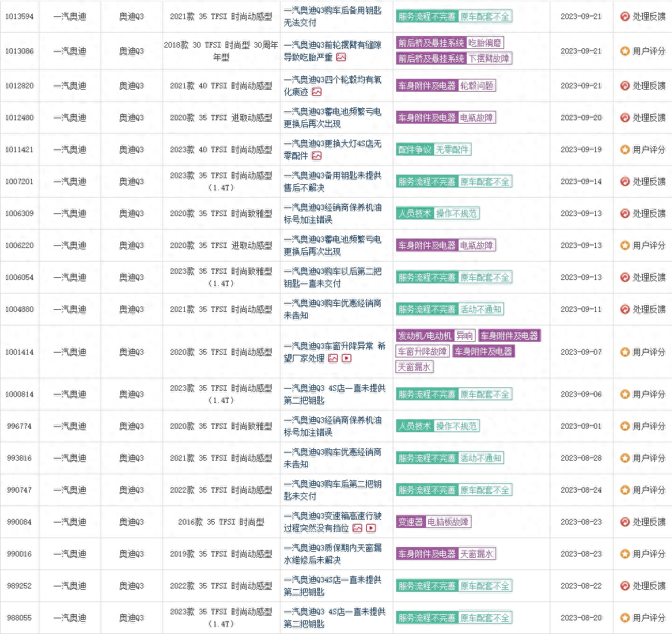This screenshot has width=672, height=634.
Task: Select complaint number 989252
Action: point(19,586)
